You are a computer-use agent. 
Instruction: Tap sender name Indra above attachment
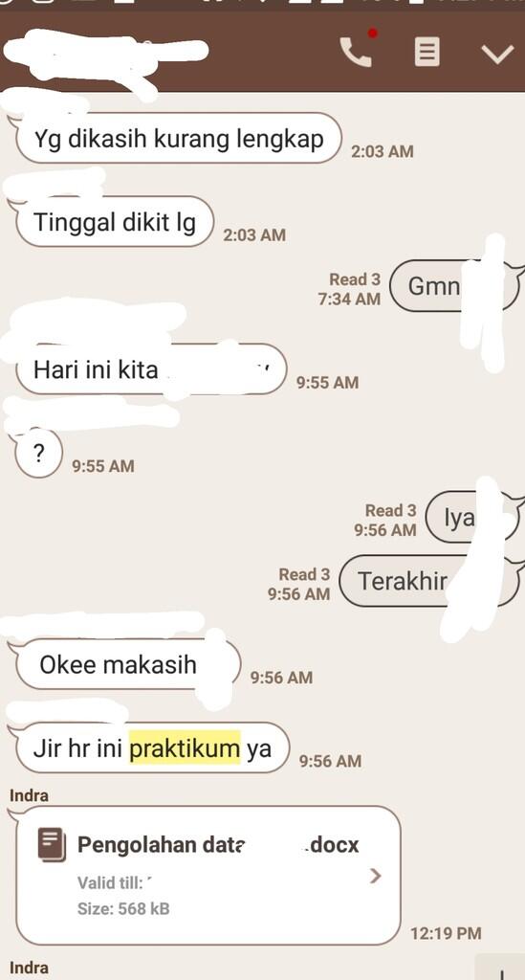(x=29, y=795)
